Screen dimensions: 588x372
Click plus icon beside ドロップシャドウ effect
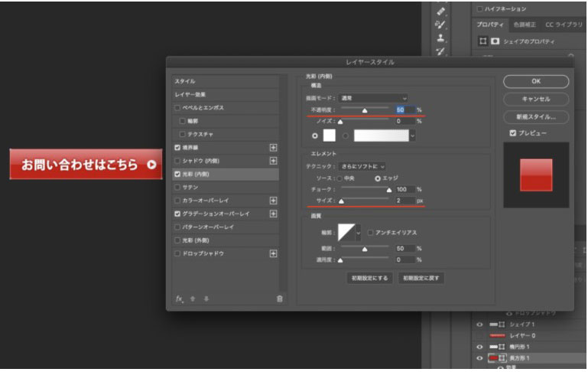(x=273, y=253)
